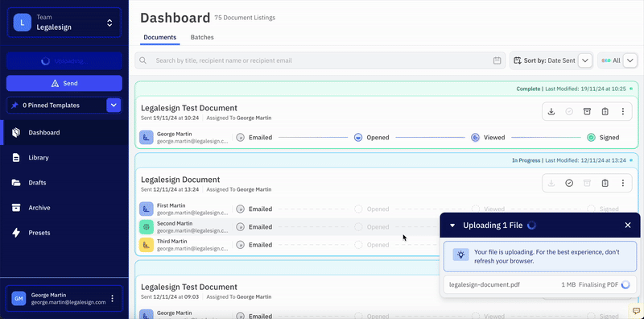Click the Archive box icon
The image size is (644, 319).
pyautogui.click(x=16, y=208)
